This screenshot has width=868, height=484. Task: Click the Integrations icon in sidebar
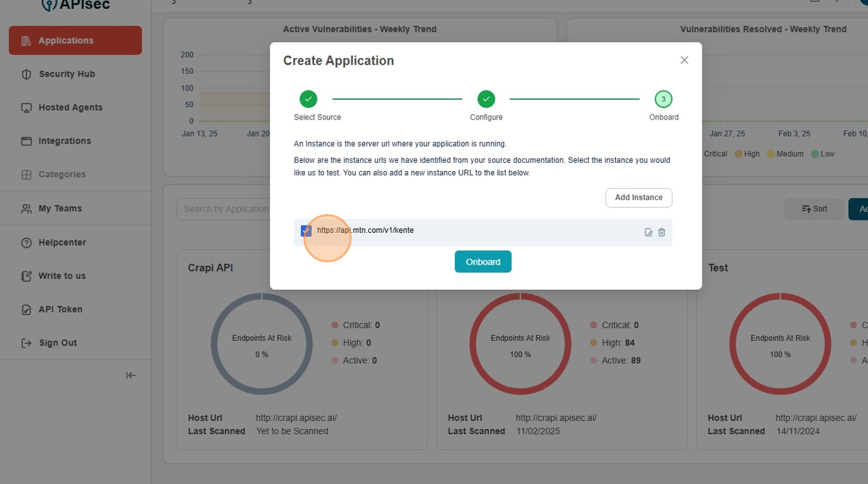[x=26, y=141]
